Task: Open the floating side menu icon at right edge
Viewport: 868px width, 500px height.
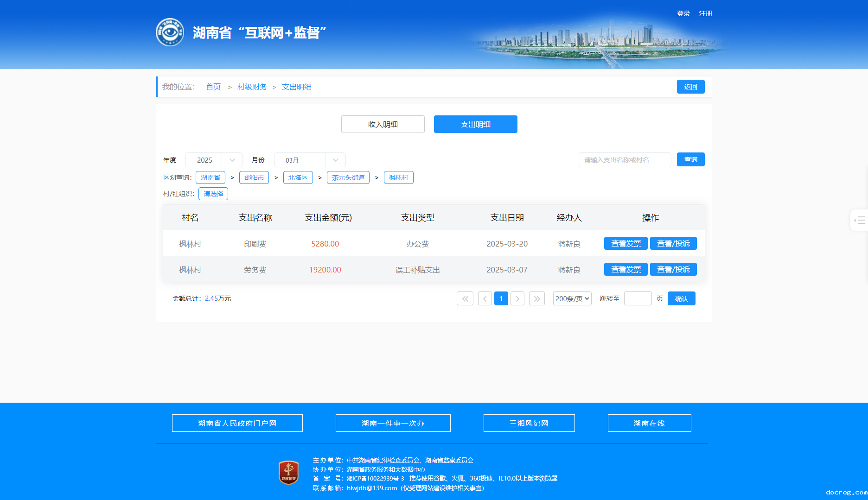Action: [859, 220]
